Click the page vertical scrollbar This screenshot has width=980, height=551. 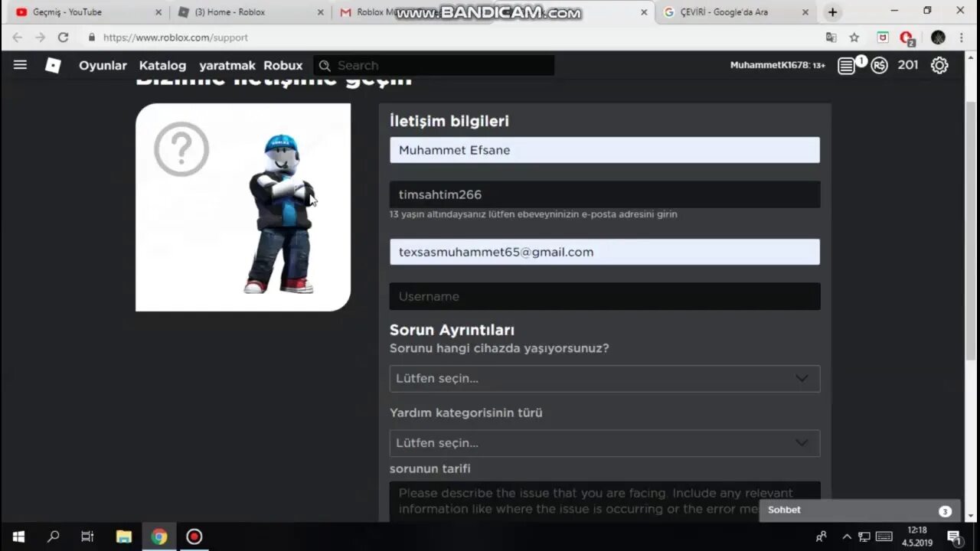coord(972,230)
